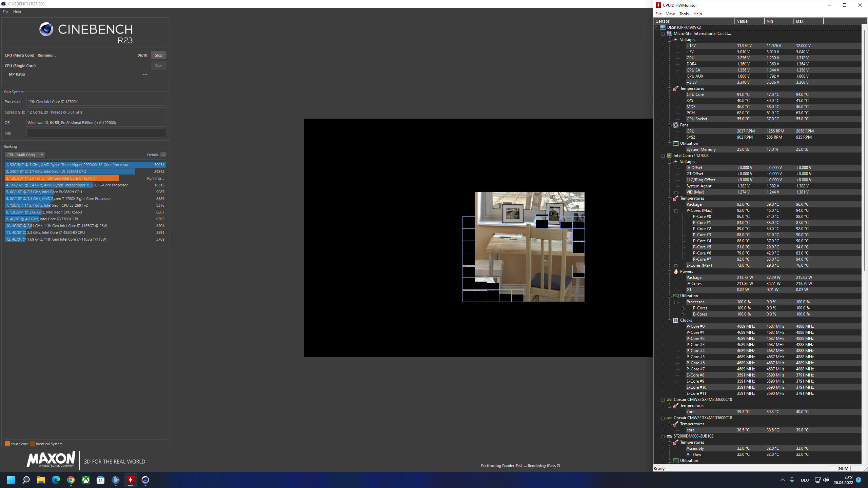The image size is (868, 488).
Task: Click the Cinebench taskbar icon
Action: 145,480
